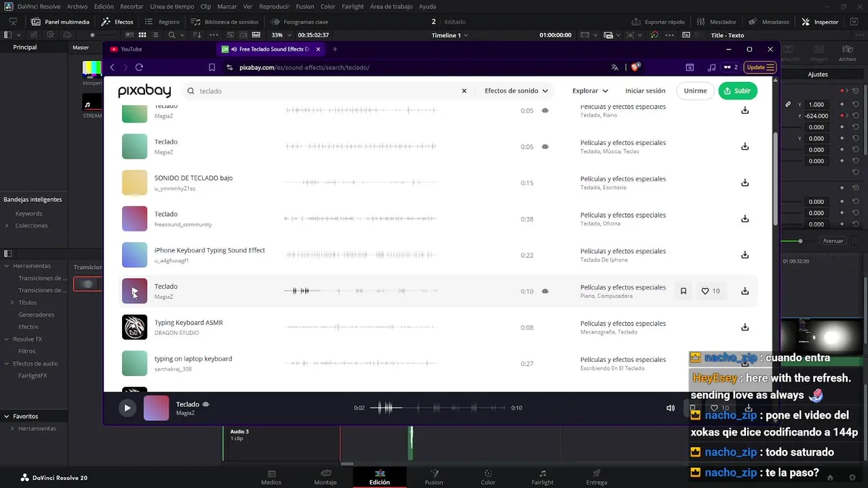Screen dimensions: 868x488
Task: Open the Fusion menu in DaVinci menu bar
Action: click(x=304, y=6)
